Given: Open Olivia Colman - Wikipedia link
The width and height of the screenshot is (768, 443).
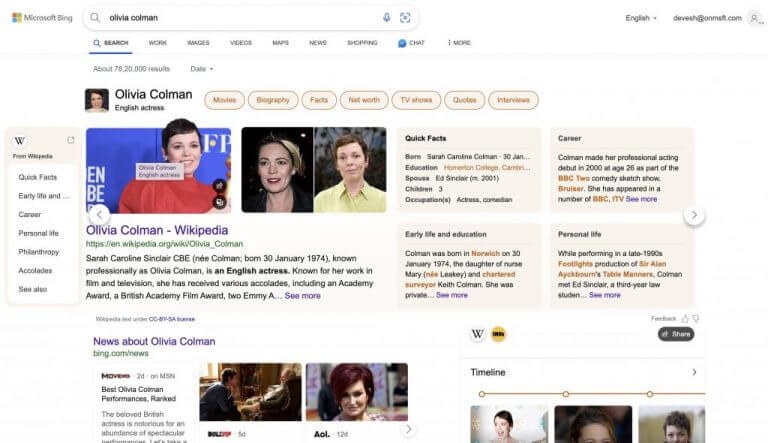Looking at the screenshot, I should [157, 230].
